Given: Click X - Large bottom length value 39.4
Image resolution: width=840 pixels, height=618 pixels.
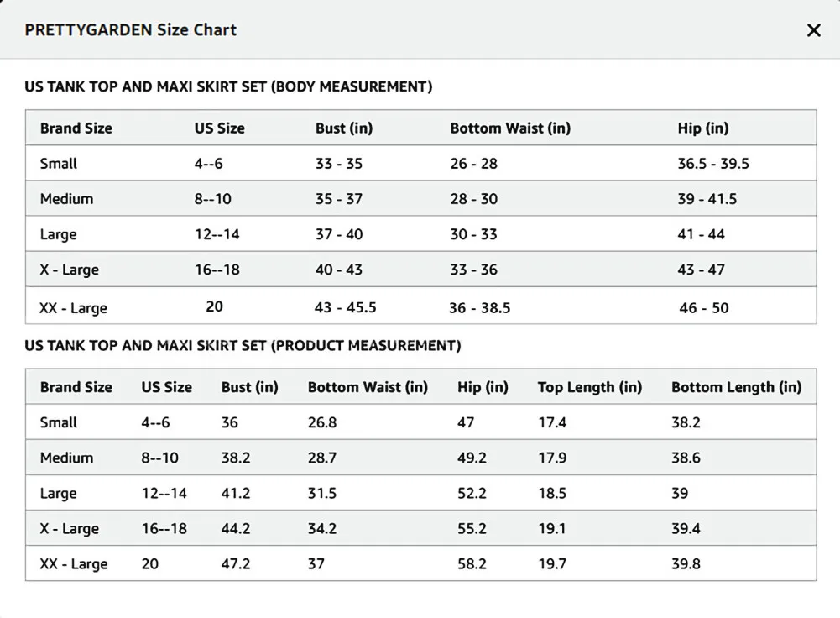Looking at the screenshot, I should tap(686, 528).
